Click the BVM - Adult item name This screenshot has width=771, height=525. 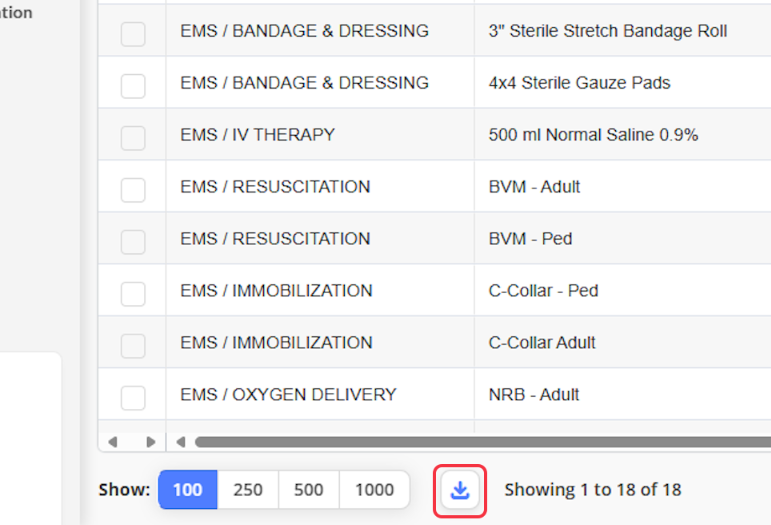point(534,186)
